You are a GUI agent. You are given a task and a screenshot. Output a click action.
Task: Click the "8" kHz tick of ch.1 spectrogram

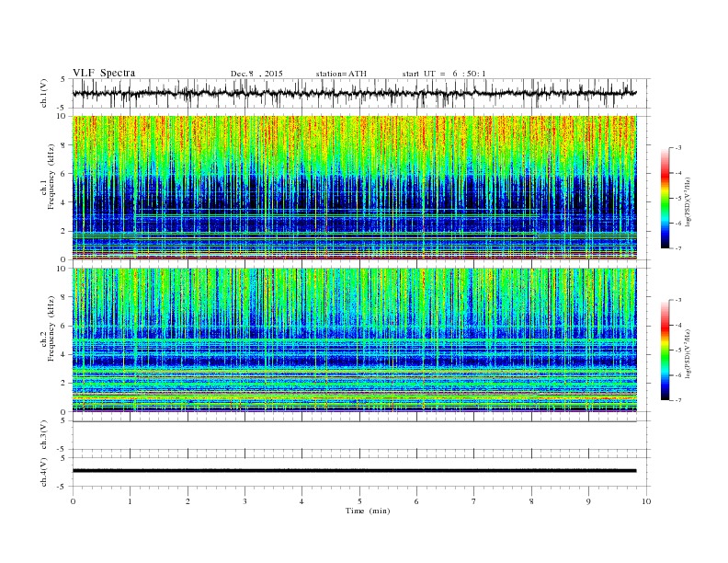tap(63, 145)
